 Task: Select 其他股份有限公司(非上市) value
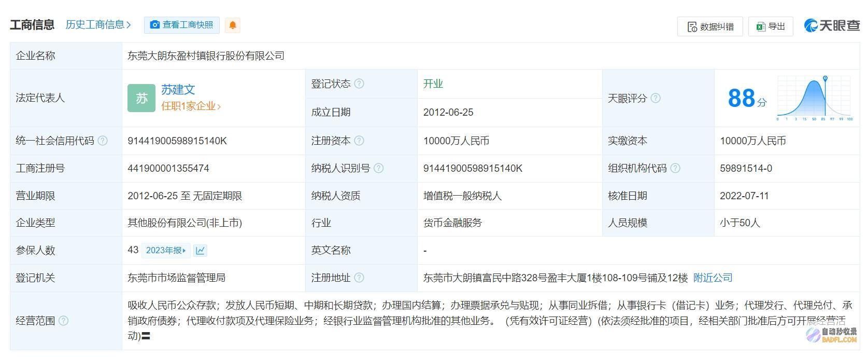(x=185, y=223)
